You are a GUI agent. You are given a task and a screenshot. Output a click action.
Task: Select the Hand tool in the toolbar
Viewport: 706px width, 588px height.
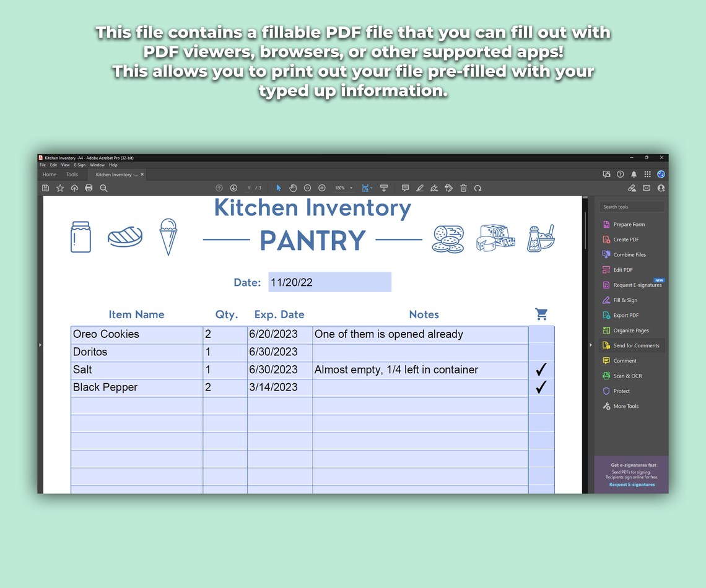tap(292, 188)
